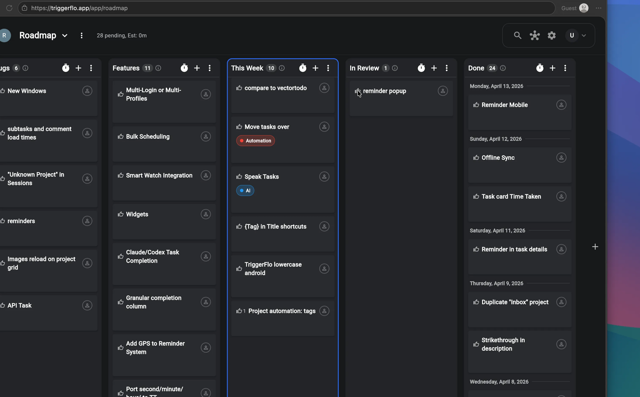Upvote the Smart Watch Integration task

click(120, 175)
